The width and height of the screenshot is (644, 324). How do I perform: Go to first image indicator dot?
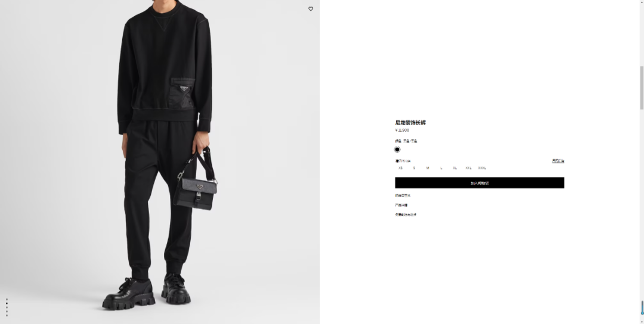click(7, 300)
